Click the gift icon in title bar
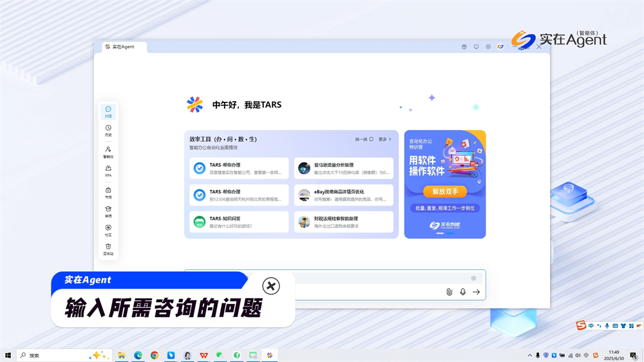 point(464,47)
